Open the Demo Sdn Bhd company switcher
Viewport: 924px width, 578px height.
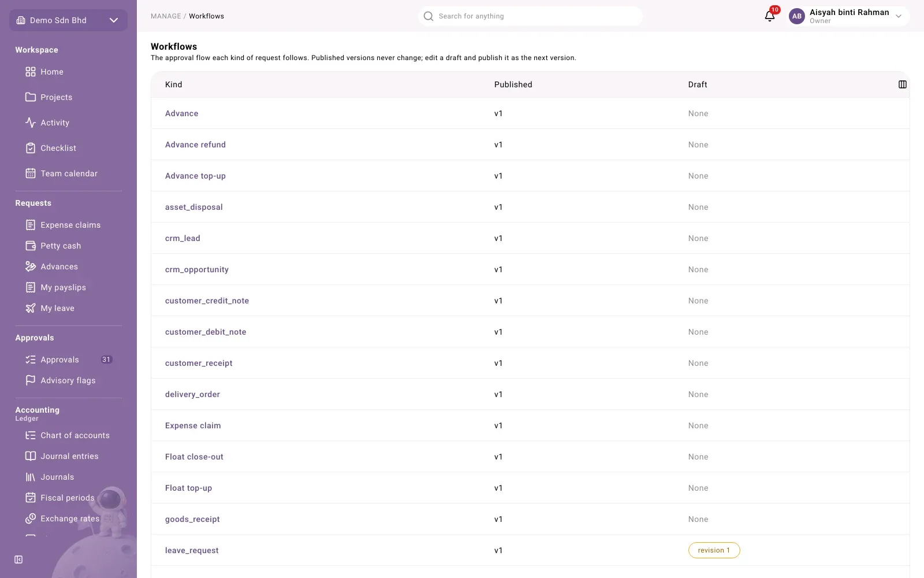coord(68,20)
